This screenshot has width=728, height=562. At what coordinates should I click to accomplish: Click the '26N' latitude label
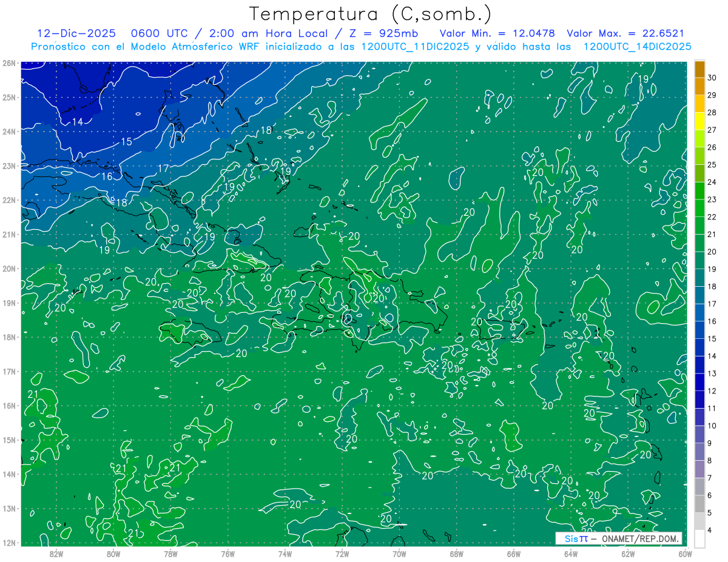coord(9,63)
